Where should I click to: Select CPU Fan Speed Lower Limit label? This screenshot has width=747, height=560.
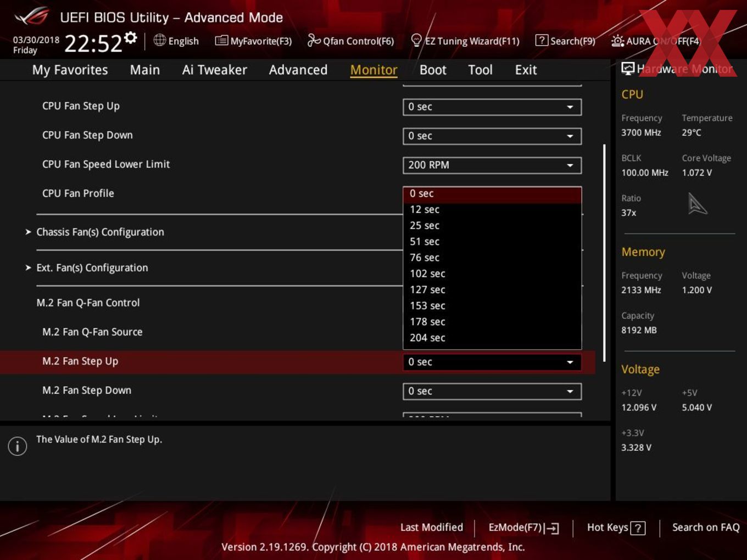click(106, 164)
